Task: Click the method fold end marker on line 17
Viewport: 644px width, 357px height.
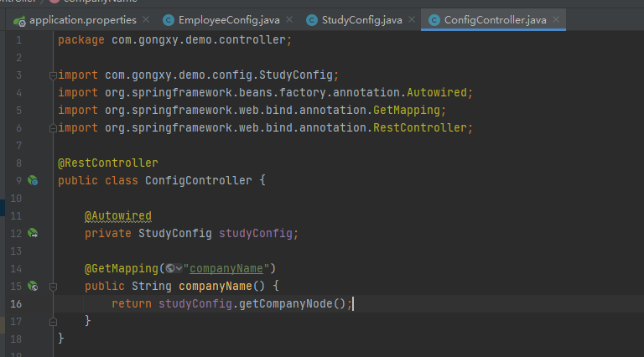Action: tap(53, 322)
